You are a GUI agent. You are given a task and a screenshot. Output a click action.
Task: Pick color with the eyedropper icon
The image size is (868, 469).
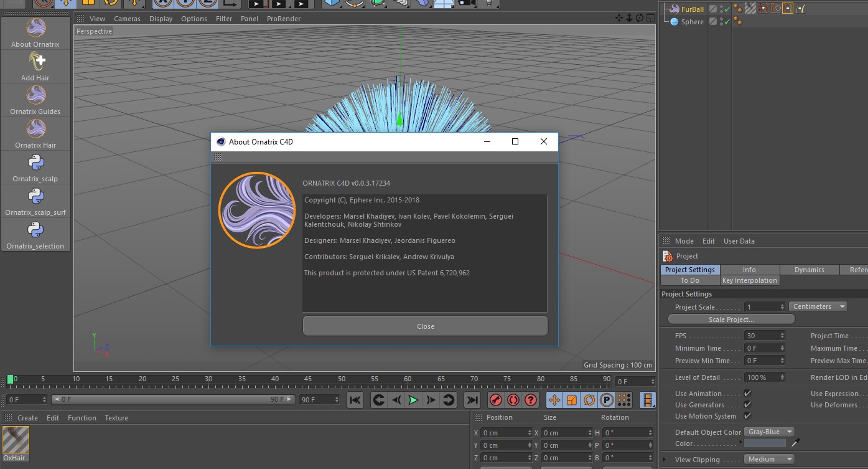click(x=795, y=443)
